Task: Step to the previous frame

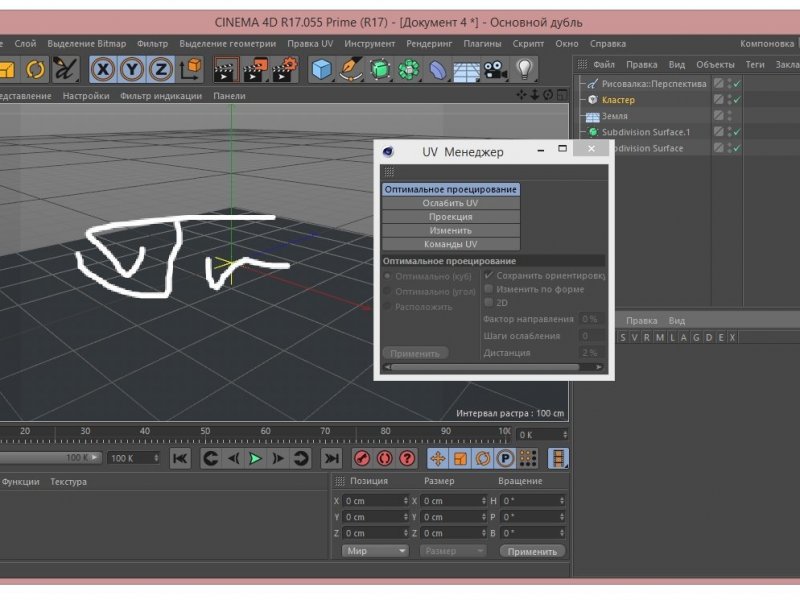Action: 234,458
